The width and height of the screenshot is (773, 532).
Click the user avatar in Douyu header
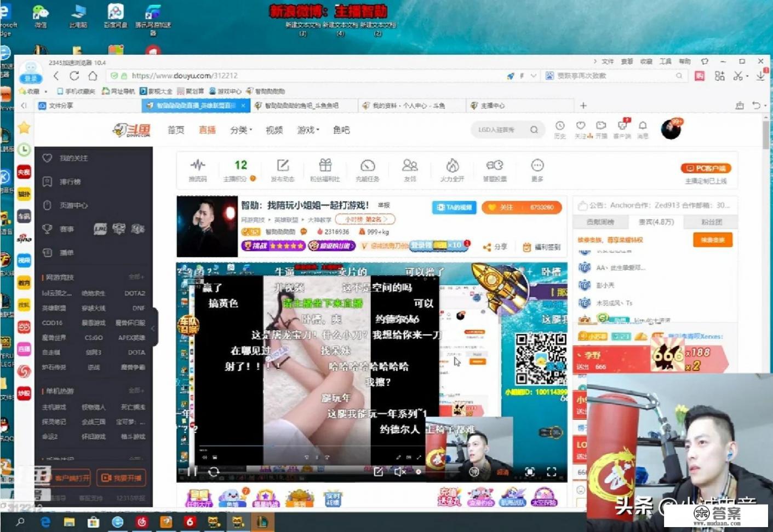click(x=671, y=129)
